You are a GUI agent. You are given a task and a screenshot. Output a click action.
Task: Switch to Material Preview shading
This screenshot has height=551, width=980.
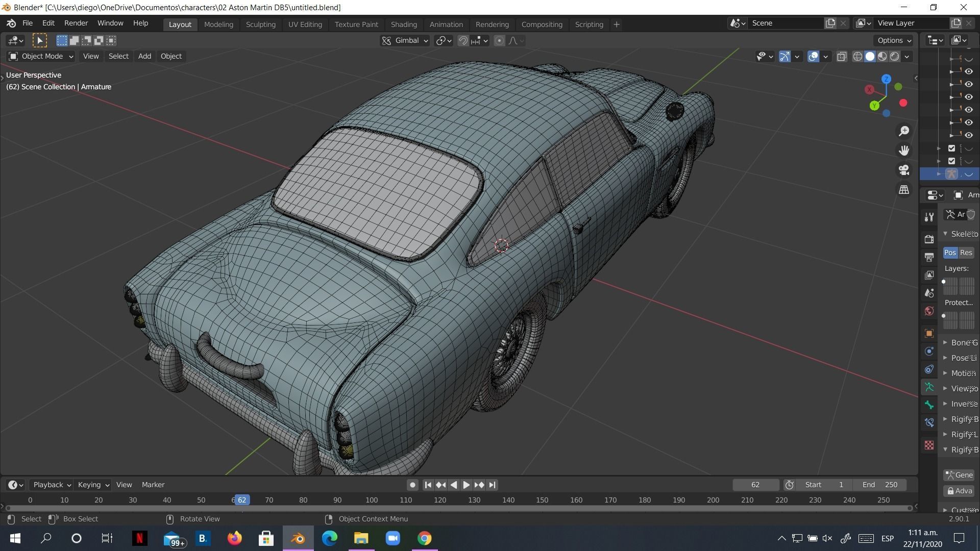(x=883, y=56)
